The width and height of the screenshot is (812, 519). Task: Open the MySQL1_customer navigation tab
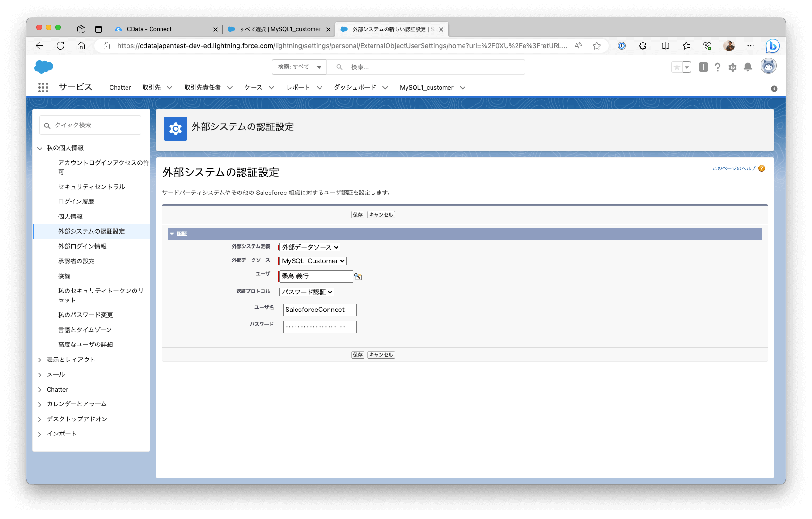pos(426,88)
